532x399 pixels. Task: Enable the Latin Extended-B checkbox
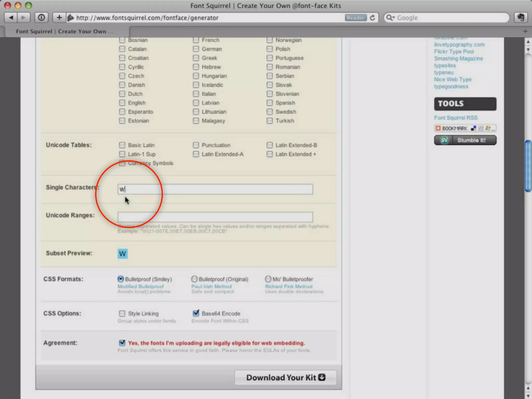pyautogui.click(x=270, y=145)
